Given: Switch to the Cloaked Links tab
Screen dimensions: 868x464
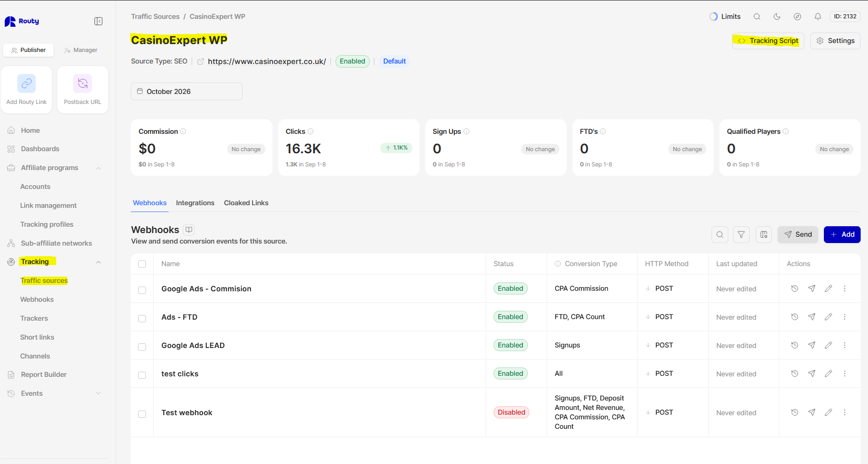Looking at the screenshot, I should click(246, 203).
